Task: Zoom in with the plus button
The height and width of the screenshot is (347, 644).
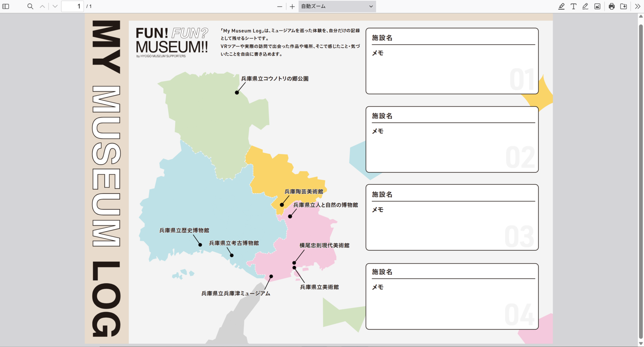Action: (x=292, y=6)
